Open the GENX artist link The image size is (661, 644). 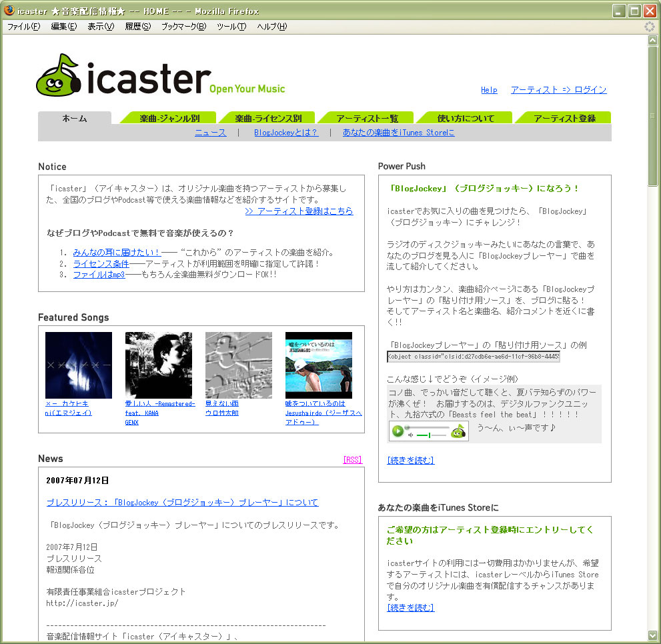(132, 422)
